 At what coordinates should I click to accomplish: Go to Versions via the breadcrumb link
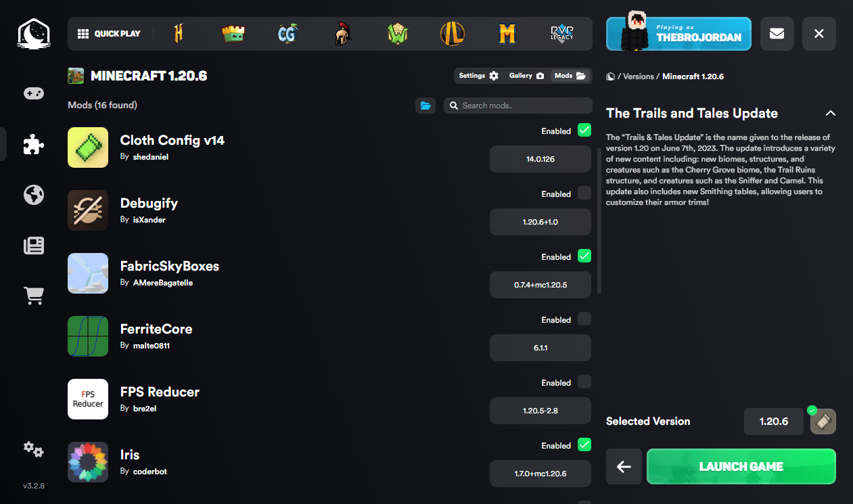pyautogui.click(x=637, y=76)
